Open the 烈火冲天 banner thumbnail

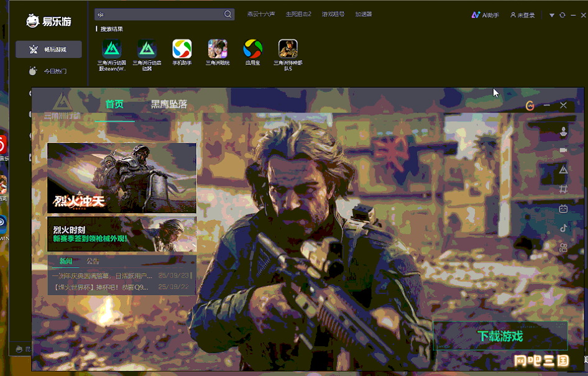(x=122, y=178)
